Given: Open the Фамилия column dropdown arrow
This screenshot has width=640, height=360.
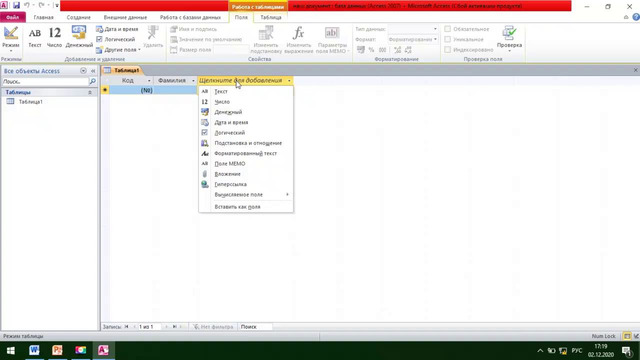Looking at the screenshot, I should 193,80.
